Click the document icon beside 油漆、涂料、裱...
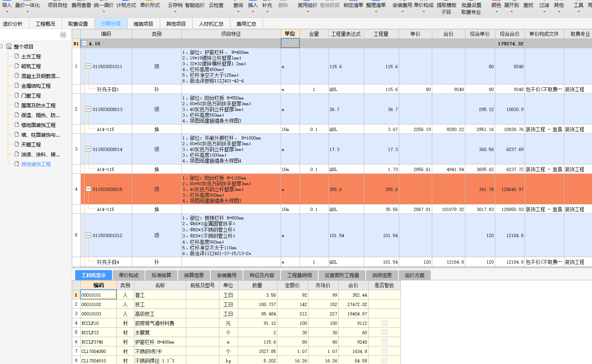Image resolution: width=592 pixels, height=364 pixels. 17,154
